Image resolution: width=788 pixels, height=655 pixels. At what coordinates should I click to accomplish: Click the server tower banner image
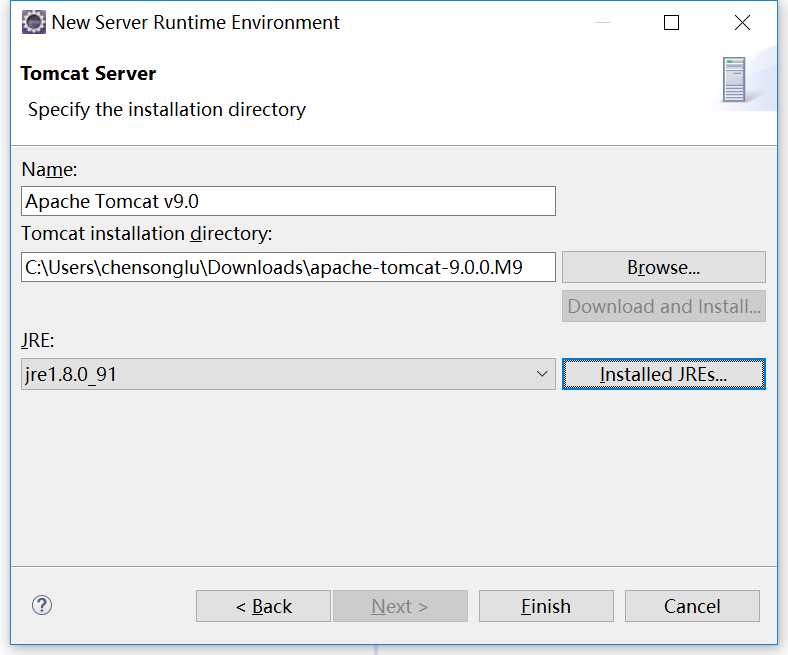click(x=734, y=79)
